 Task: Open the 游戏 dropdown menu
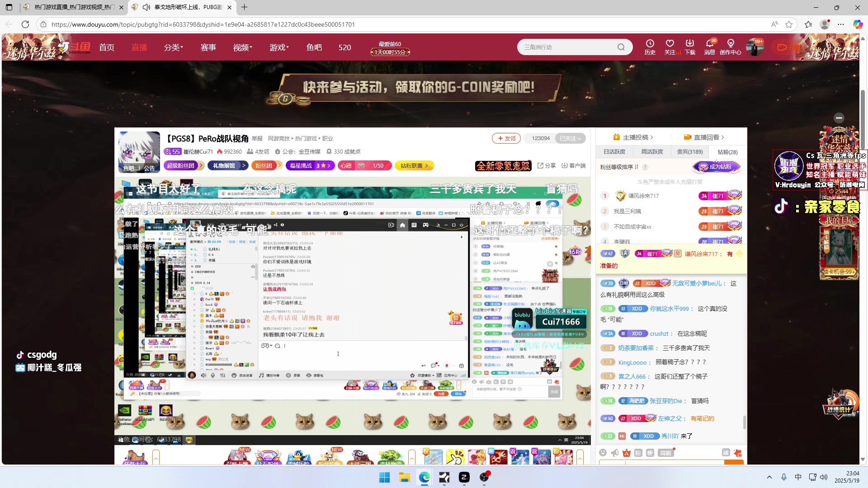click(x=279, y=47)
